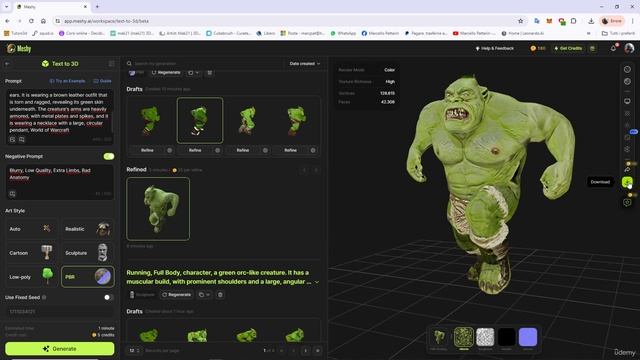The height and width of the screenshot is (360, 640).
Task: Click the screen-shaped icon in the viewer's right toolbar
Action: tap(627, 101)
